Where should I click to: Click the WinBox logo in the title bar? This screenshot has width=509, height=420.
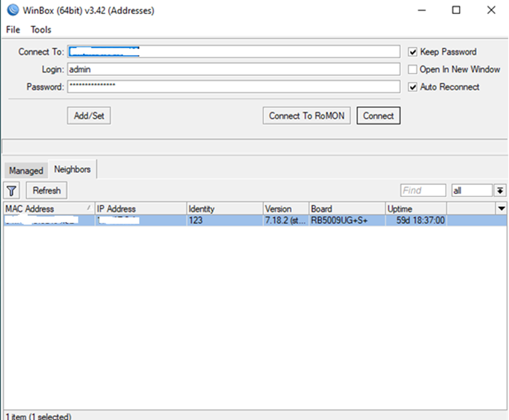tap(13, 10)
